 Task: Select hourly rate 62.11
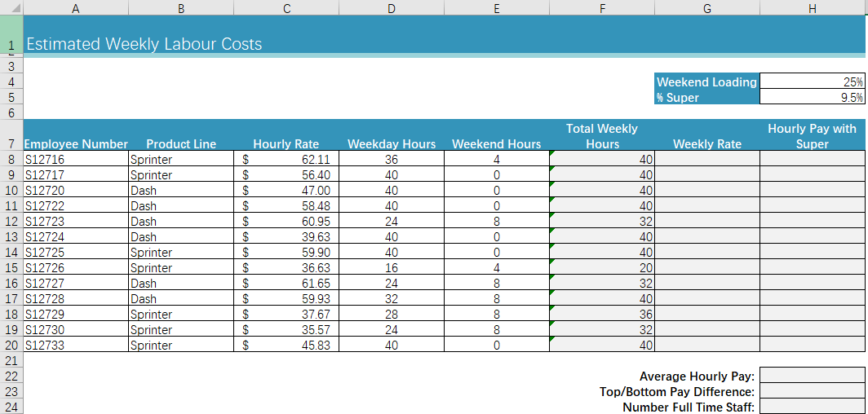pos(286,159)
